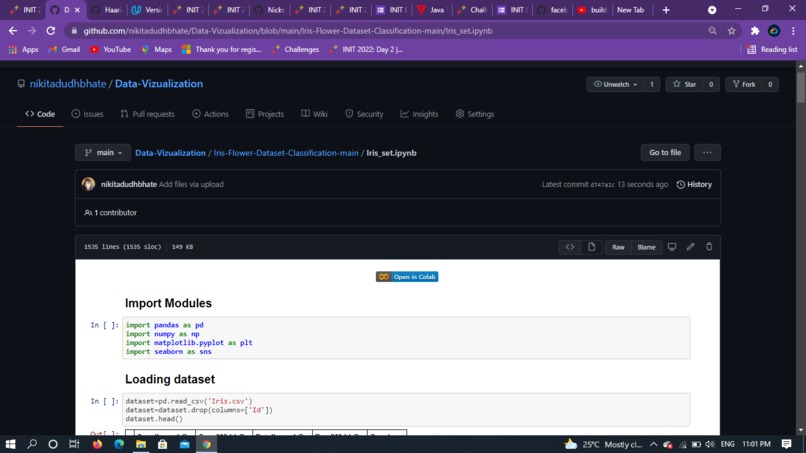806x453 pixels.
Task: Open file in GitHub Desktop icon
Action: click(x=672, y=247)
